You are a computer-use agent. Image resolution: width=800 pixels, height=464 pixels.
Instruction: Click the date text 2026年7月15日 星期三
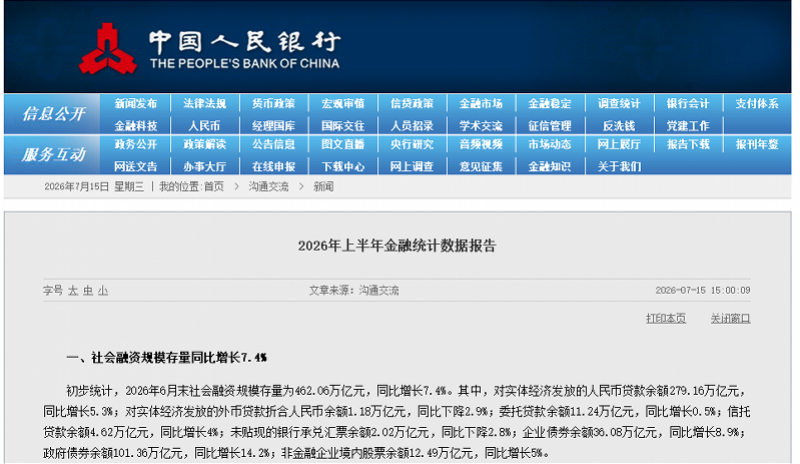(x=94, y=187)
